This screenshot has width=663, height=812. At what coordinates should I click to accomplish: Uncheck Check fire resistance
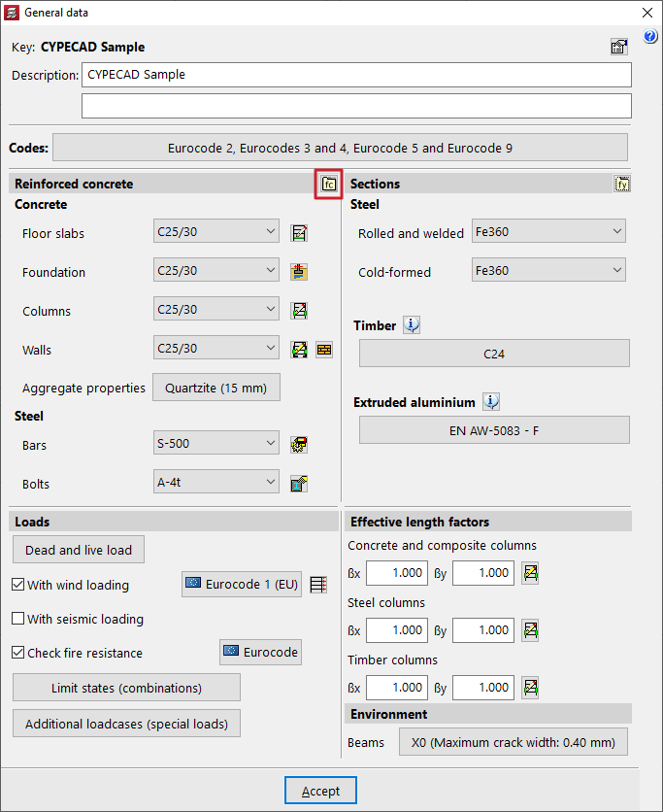click(x=18, y=653)
